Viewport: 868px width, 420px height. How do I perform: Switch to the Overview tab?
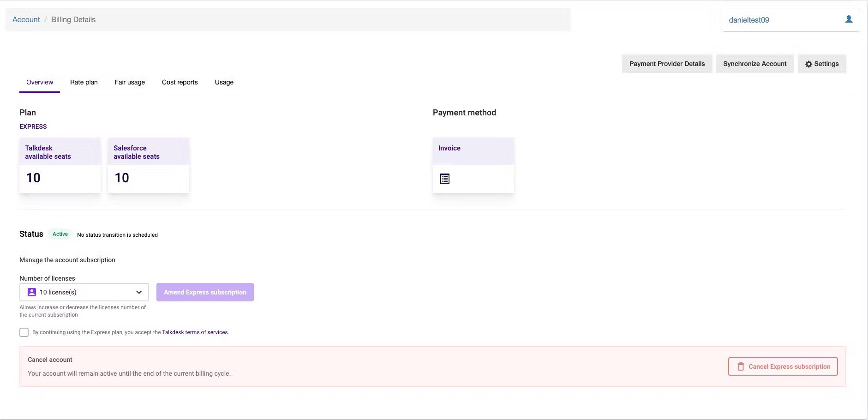click(x=40, y=82)
